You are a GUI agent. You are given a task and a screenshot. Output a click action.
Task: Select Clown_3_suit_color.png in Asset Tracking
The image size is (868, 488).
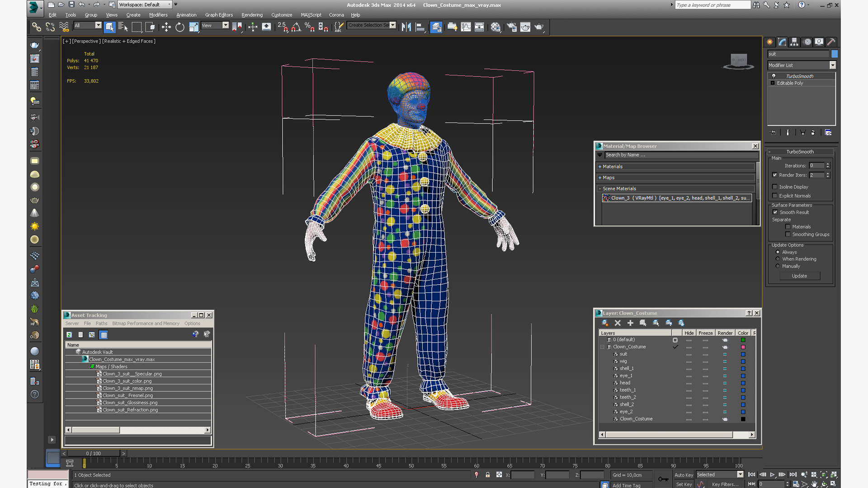coord(127,381)
